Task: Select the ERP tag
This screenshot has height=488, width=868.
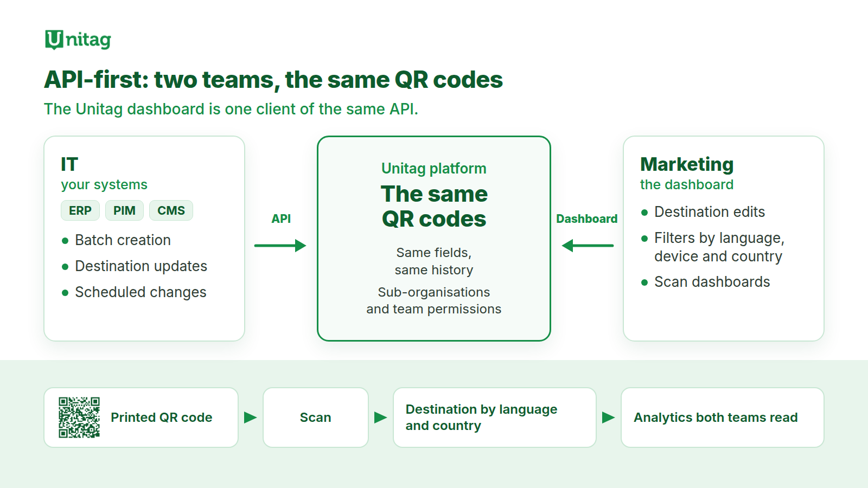Action: point(80,210)
